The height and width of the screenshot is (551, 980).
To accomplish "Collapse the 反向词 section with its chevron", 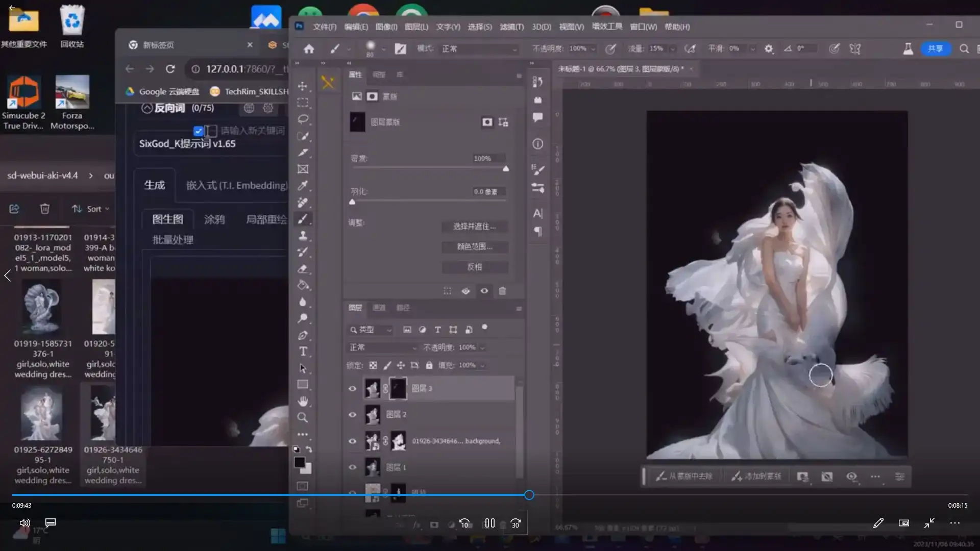I will click(x=147, y=108).
